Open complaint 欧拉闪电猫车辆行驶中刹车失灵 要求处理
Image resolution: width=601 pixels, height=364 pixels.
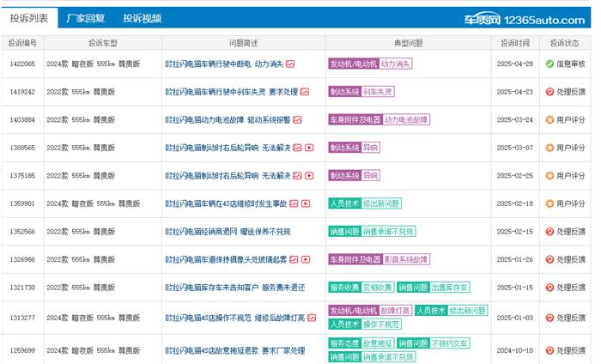click(231, 92)
